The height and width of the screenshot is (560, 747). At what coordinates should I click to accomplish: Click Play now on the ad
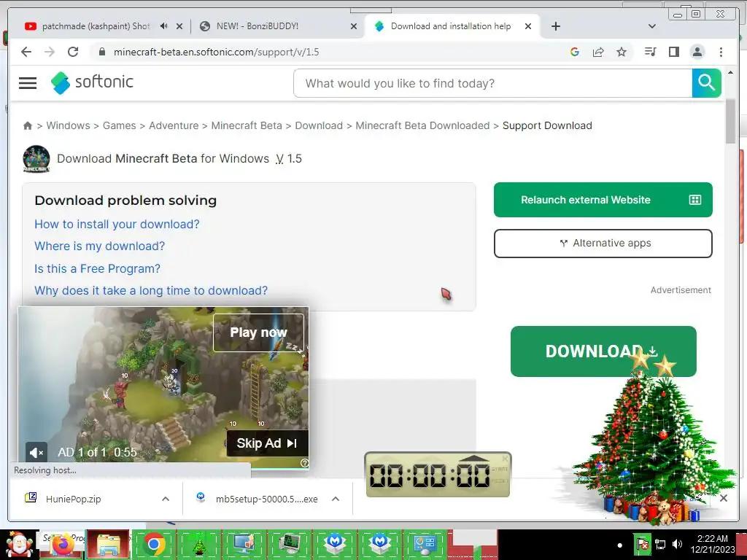(x=258, y=332)
